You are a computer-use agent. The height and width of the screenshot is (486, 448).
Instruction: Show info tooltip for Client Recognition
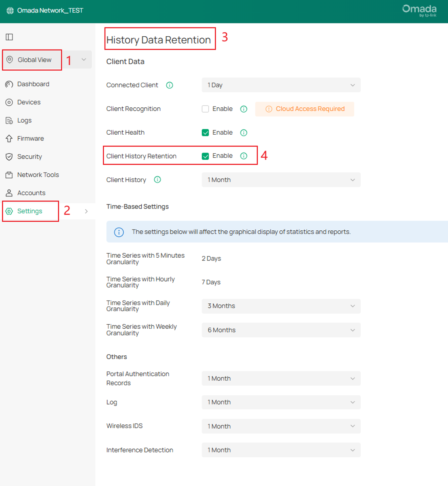(x=244, y=109)
